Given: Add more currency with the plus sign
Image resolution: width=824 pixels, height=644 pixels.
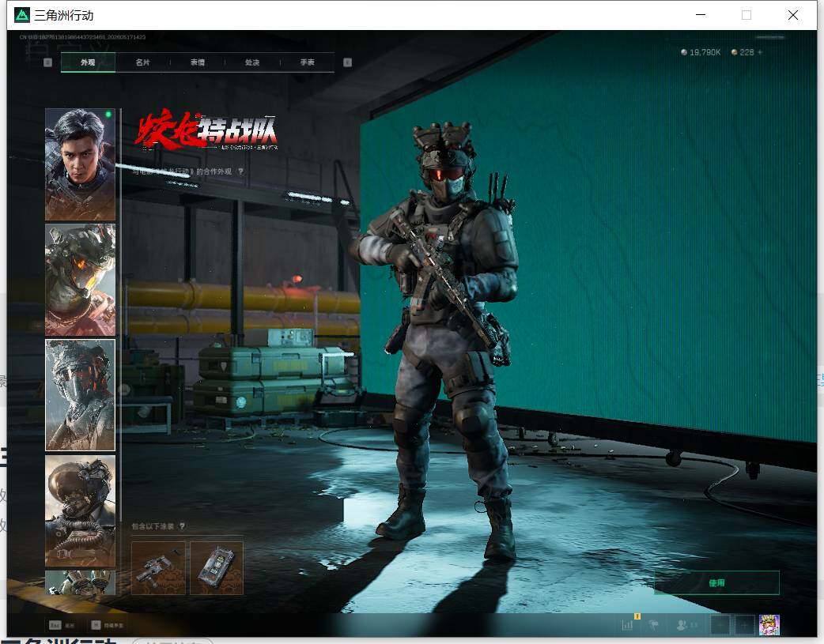Looking at the screenshot, I should tap(760, 52).
